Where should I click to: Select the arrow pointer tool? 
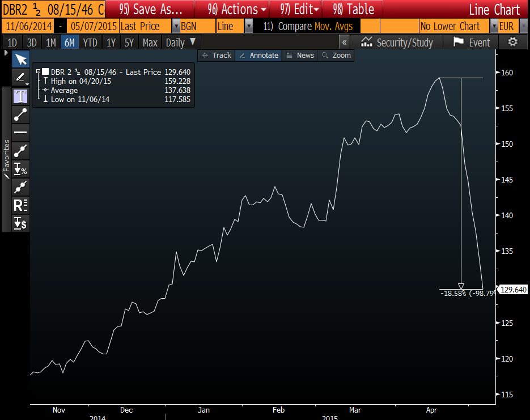point(20,60)
